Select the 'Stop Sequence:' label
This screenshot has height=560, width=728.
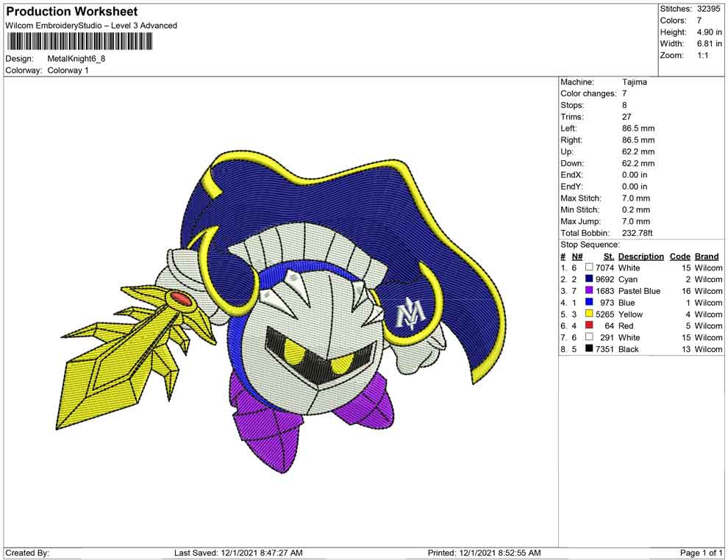590,245
